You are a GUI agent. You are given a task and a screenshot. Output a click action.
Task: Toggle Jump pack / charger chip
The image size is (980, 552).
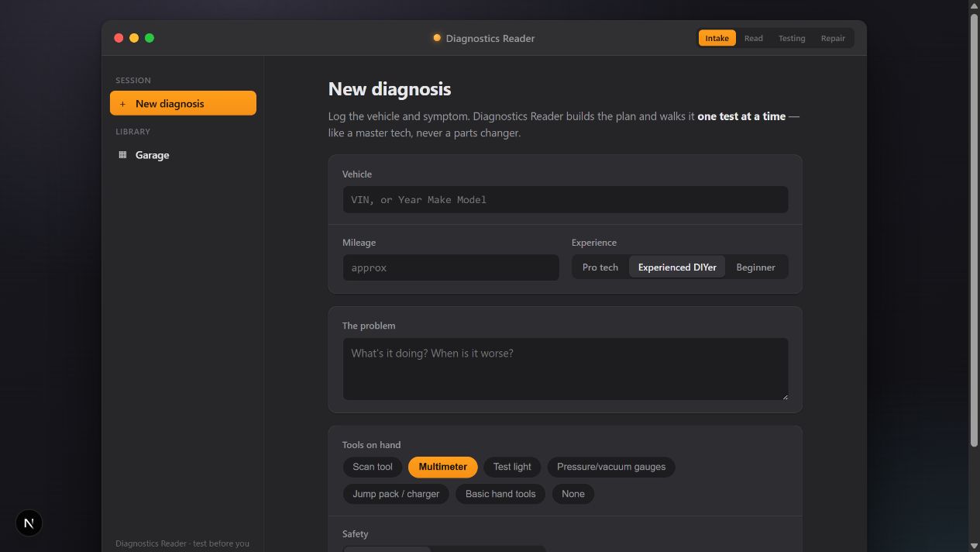point(396,494)
